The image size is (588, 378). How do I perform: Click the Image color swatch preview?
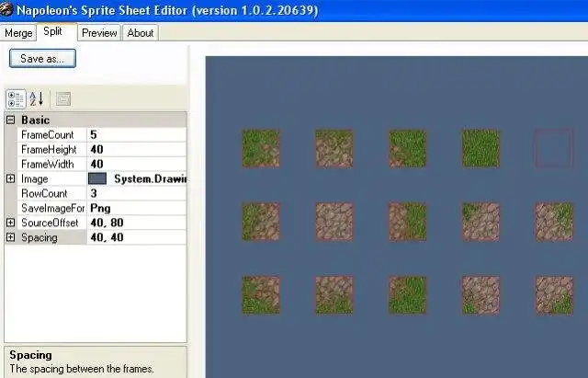[97, 178]
